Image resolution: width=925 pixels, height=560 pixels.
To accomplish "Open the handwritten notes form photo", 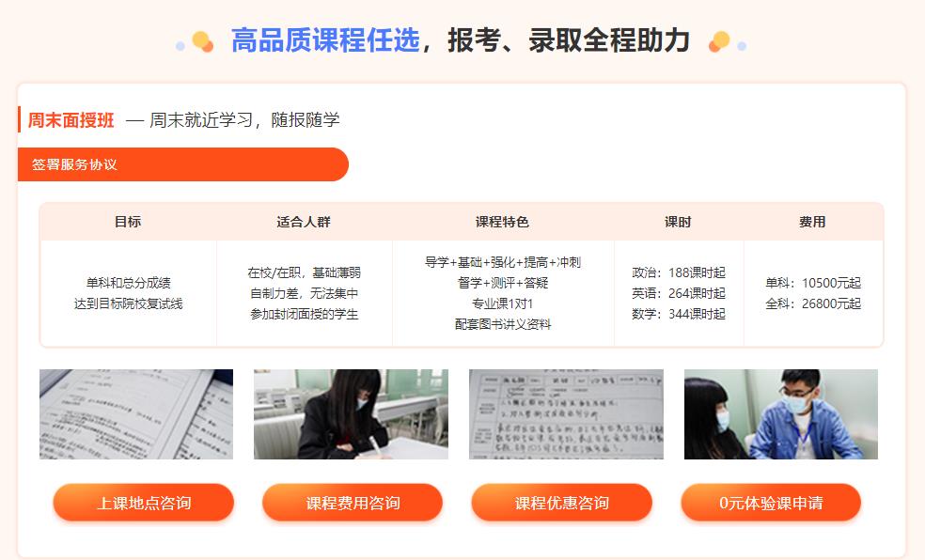I will pos(566,414).
